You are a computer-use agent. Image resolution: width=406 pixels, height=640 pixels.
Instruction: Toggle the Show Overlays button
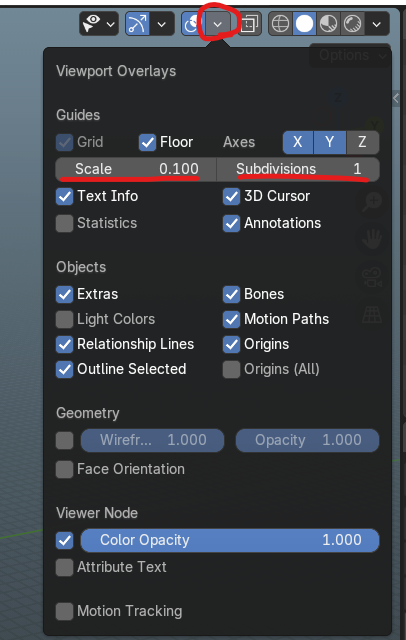pyautogui.click(x=192, y=24)
